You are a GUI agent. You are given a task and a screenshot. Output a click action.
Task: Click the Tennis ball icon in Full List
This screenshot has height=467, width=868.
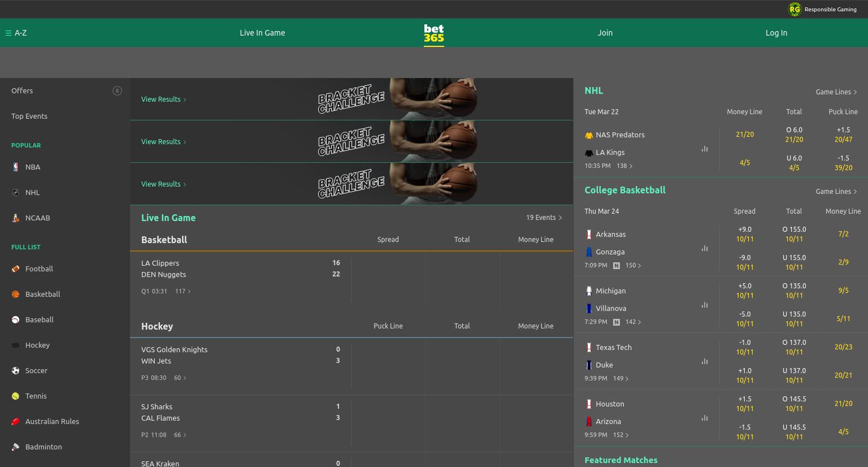16,396
